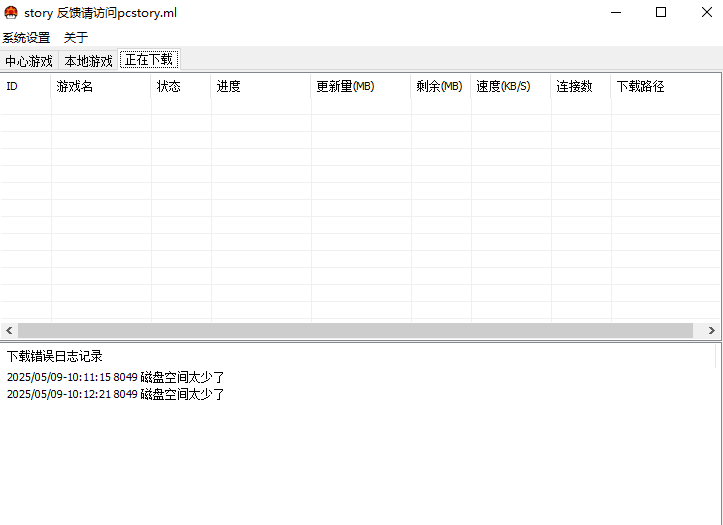Click the horizontal scrollbar thumb
The width and height of the screenshot is (723, 525).
(x=355, y=330)
